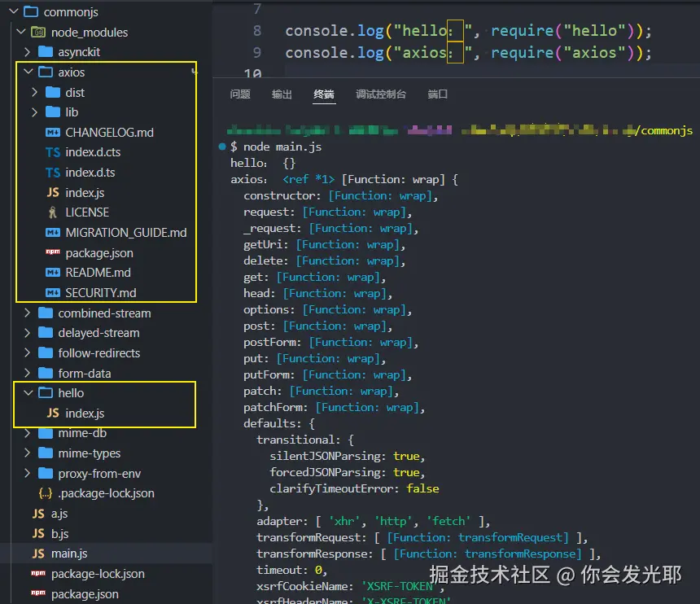This screenshot has height=604, width=700.
Task: Open the SECURITY.md file
Action: (x=101, y=293)
